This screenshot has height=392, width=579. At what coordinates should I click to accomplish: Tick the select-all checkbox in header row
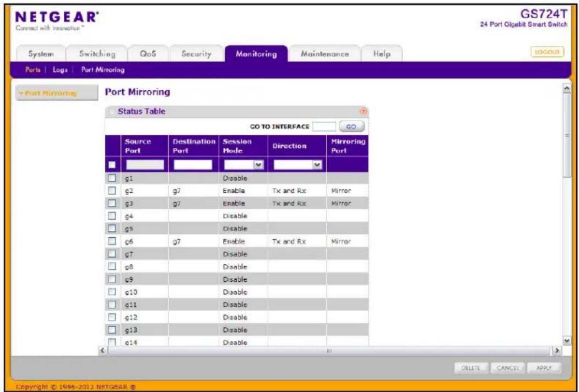pyautogui.click(x=112, y=165)
